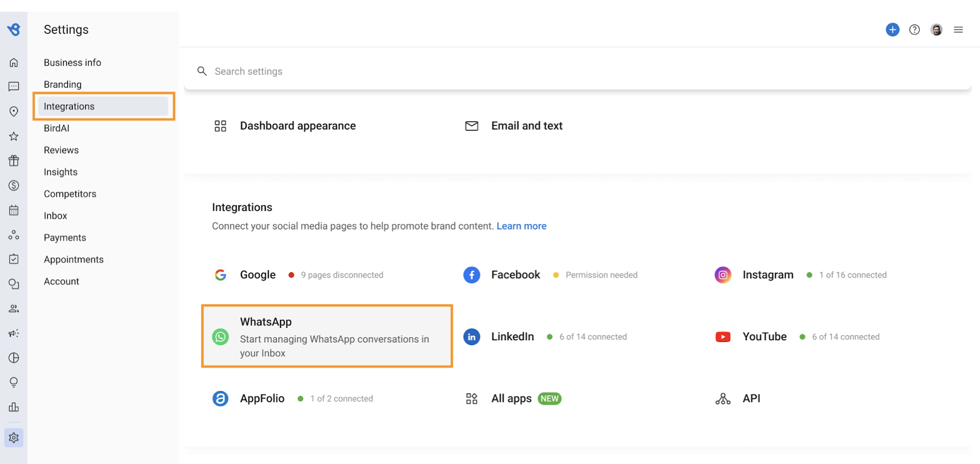Viewport: 980px width, 464px height.
Task: Select Integrations in settings menu
Action: [x=103, y=106]
